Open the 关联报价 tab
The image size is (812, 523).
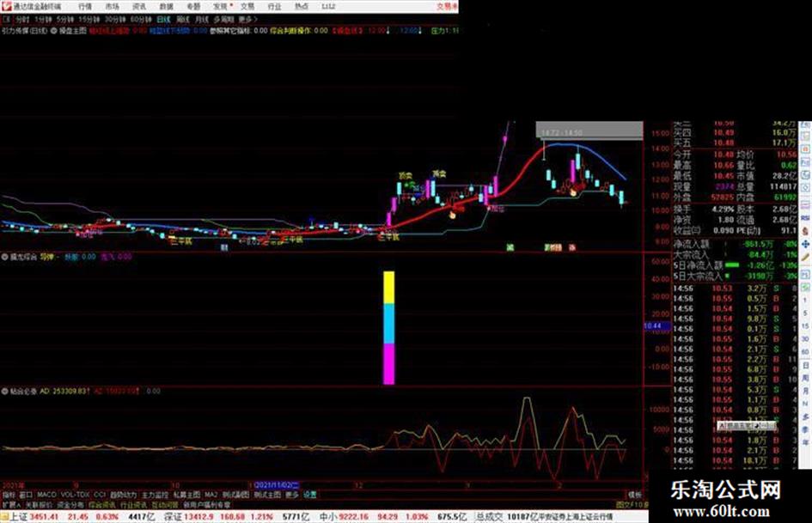pyautogui.click(x=39, y=504)
